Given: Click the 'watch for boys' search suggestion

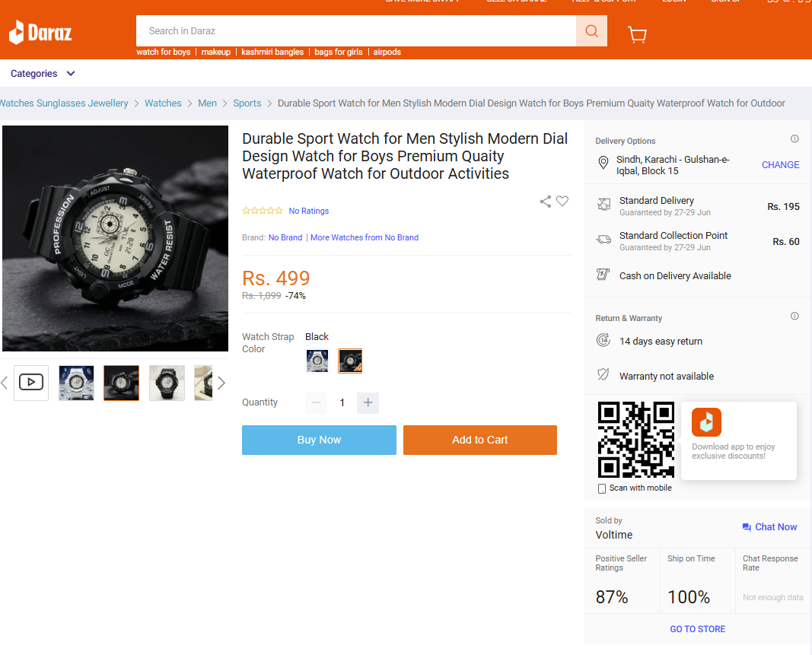Looking at the screenshot, I should pos(164,52).
